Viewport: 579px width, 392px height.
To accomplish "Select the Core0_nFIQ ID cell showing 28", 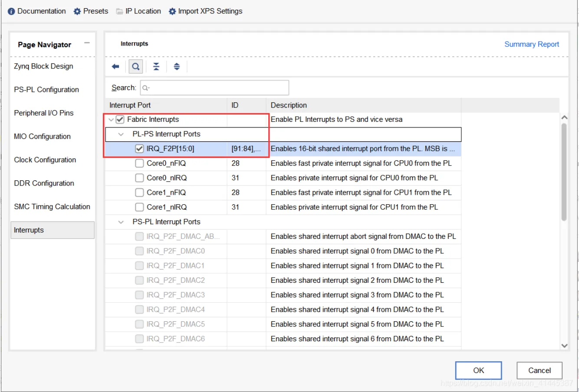I will coord(246,163).
